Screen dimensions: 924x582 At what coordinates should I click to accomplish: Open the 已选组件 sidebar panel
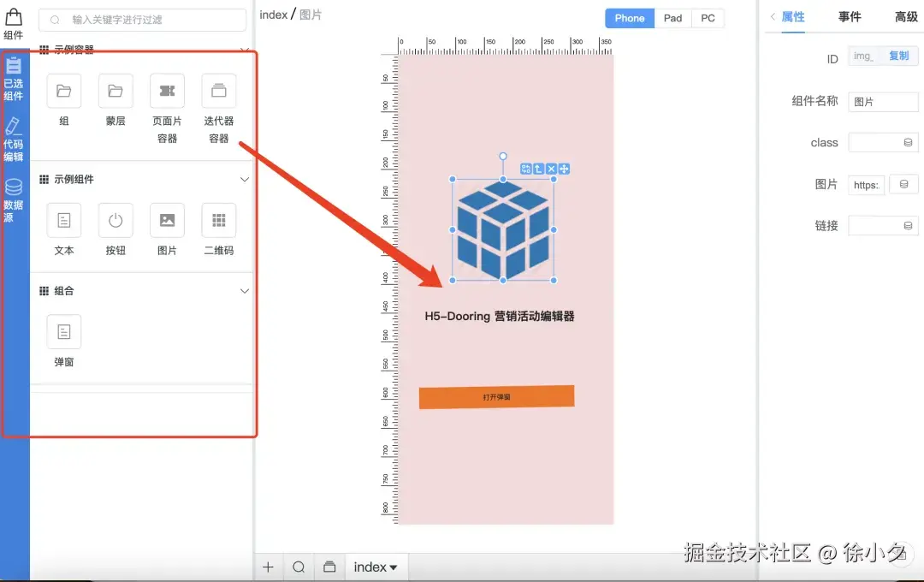tap(13, 79)
